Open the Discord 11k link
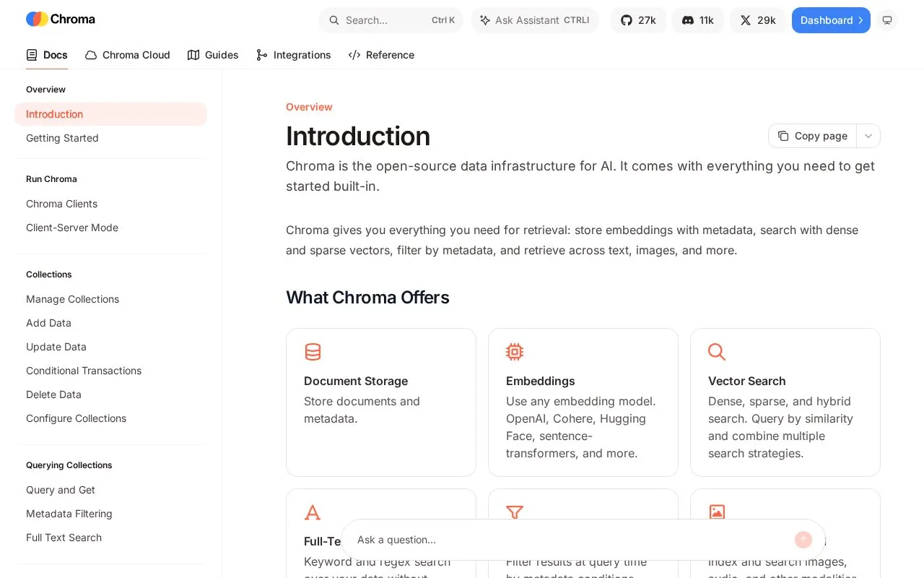The width and height of the screenshot is (924, 578). point(698,20)
